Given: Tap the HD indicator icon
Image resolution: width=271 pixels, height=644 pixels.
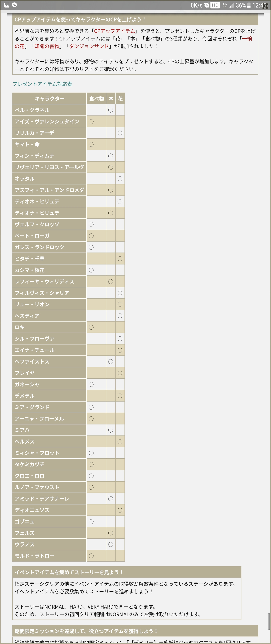Looking at the screenshot, I should 215,5.
